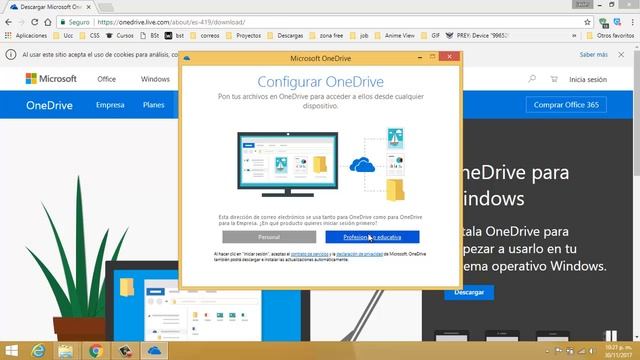Open the Cursos bookmark
The width and height of the screenshot is (640, 360).
tap(120, 36)
